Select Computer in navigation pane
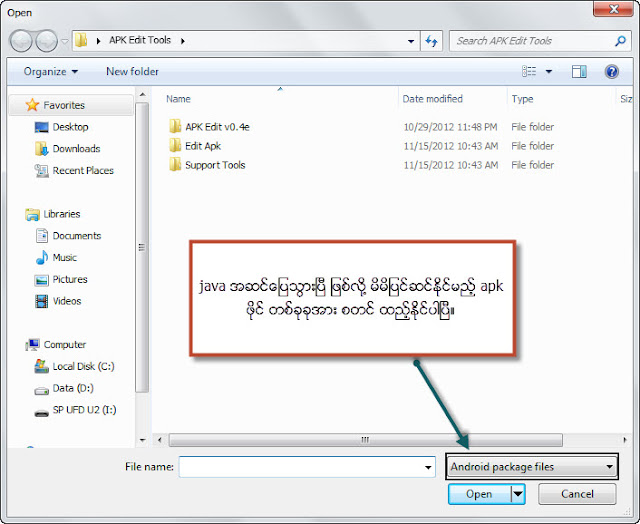 point(64,344)
